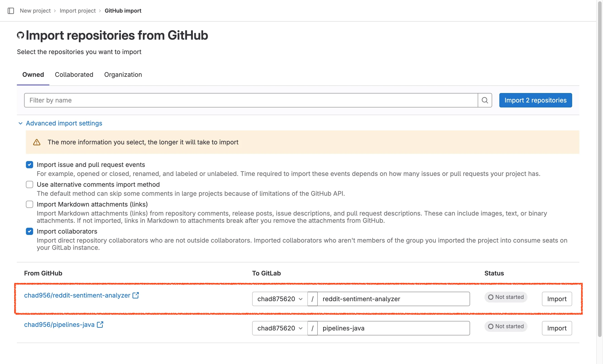The image size is (603, 364).
Task: Click Import 2 repositories button
Action: (535, 100)
